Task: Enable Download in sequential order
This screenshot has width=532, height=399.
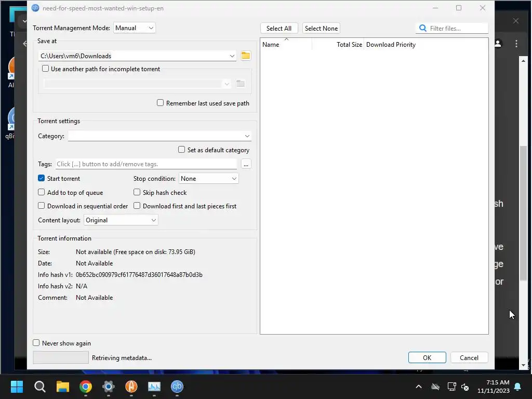Action: coord(42,206)
